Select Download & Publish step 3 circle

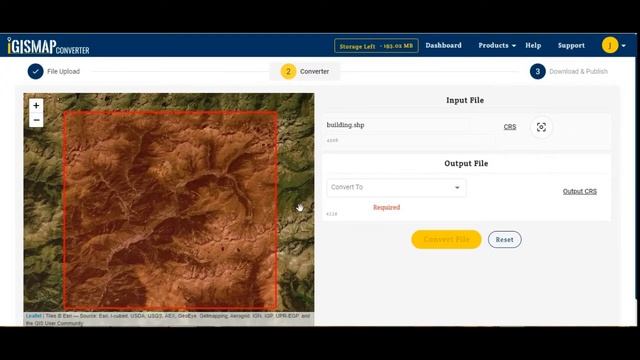(x=538, y=71)
